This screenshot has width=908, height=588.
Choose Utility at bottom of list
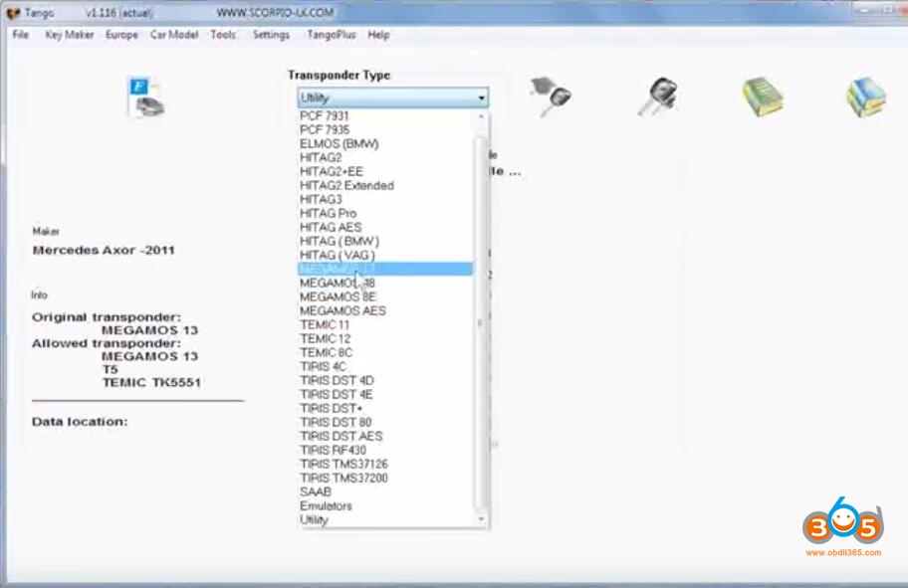pyautogui.click(x=386, y=519)
